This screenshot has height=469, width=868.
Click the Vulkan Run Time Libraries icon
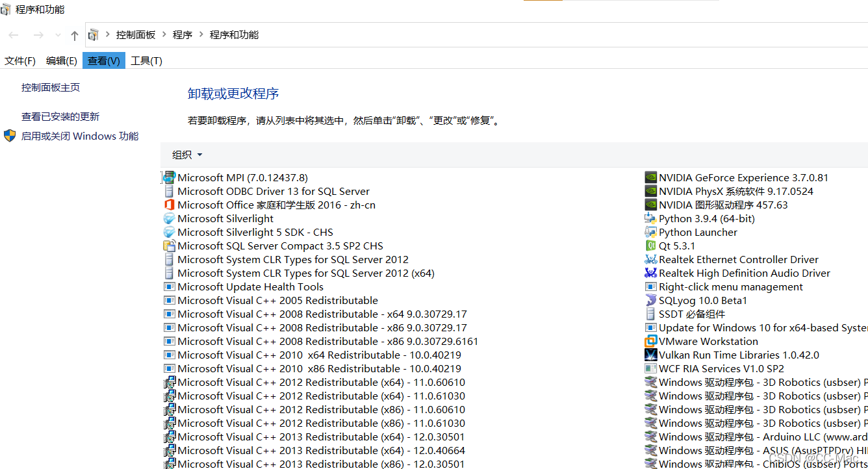tap(650, 355)
